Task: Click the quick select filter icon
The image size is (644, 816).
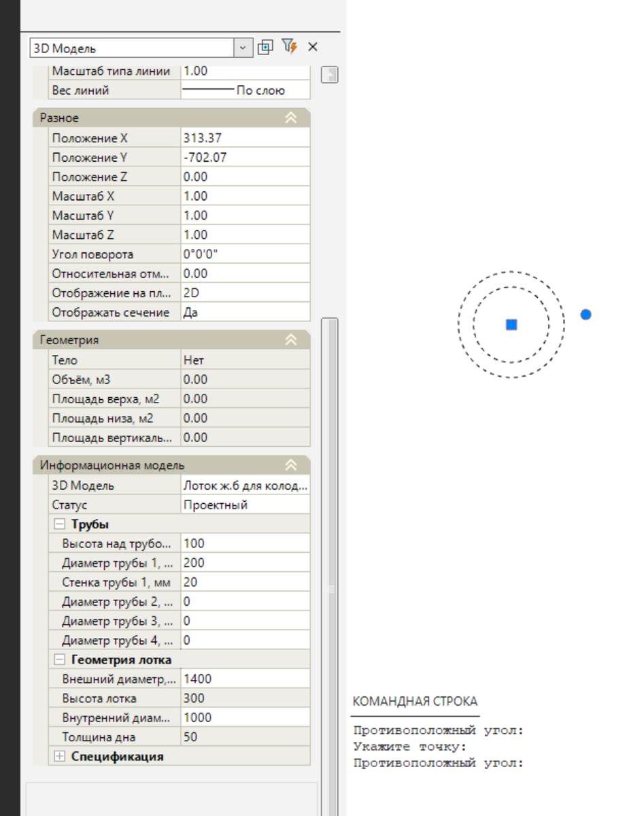Action: click(290, 46)
